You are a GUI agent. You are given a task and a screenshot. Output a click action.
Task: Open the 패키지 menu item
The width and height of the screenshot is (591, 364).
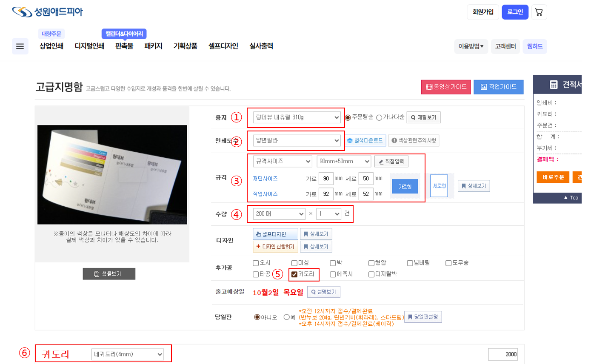(153, 46)
